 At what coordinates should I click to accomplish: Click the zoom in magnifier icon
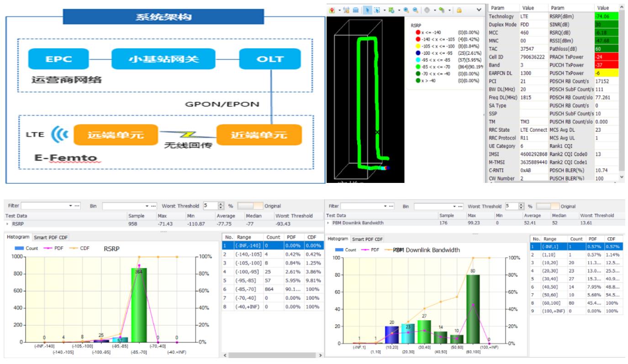(406, 10)
